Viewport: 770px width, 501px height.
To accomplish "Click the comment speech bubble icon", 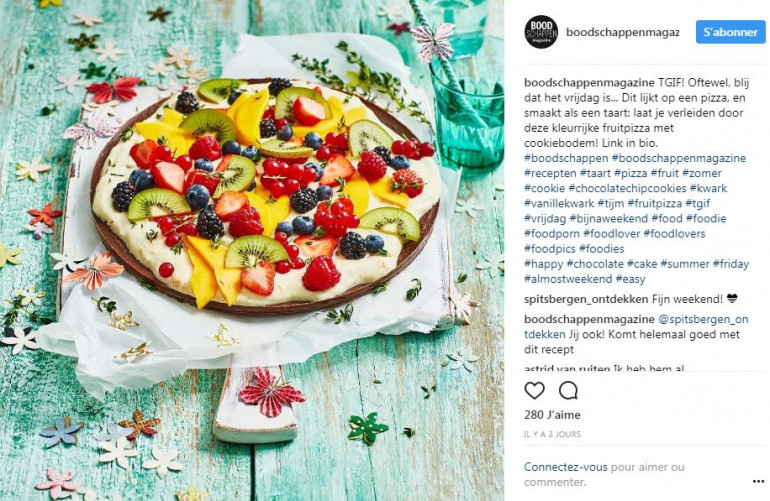I will pos(568,390).
